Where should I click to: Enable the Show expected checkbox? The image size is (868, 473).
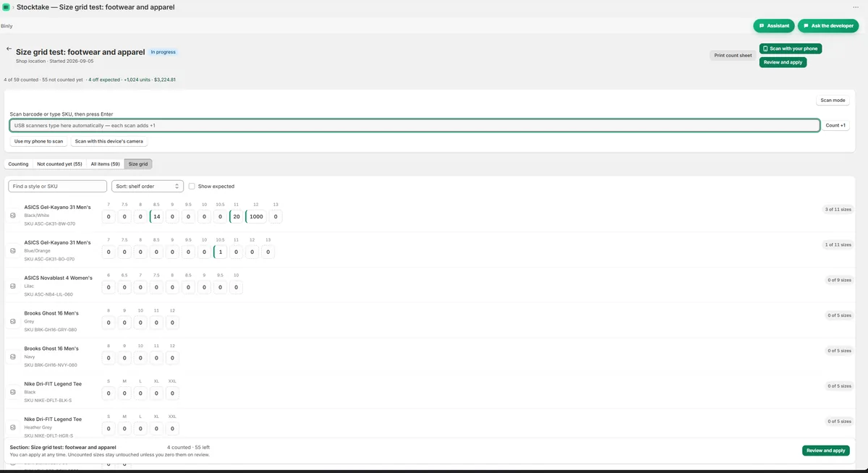point(192,186)
